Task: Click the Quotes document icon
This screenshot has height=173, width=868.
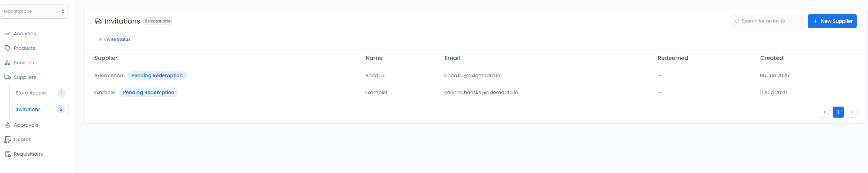Action: (x=7, y=139)
